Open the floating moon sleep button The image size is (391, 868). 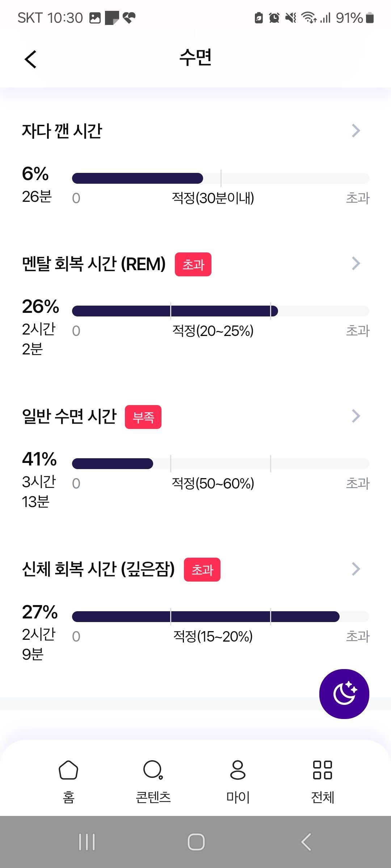(x=344, y=694)
